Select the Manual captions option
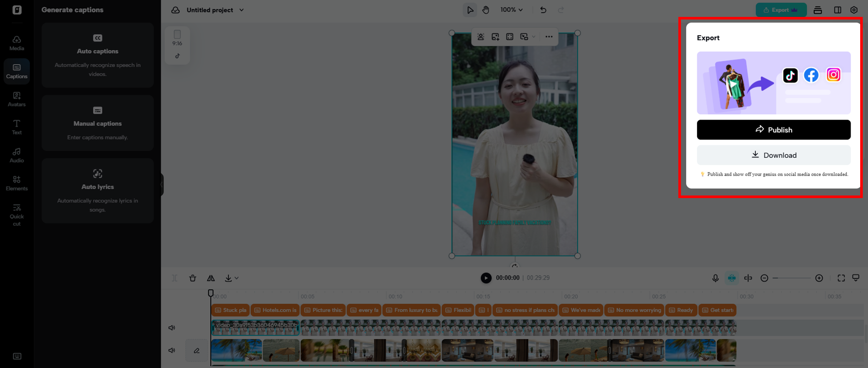 98,123
